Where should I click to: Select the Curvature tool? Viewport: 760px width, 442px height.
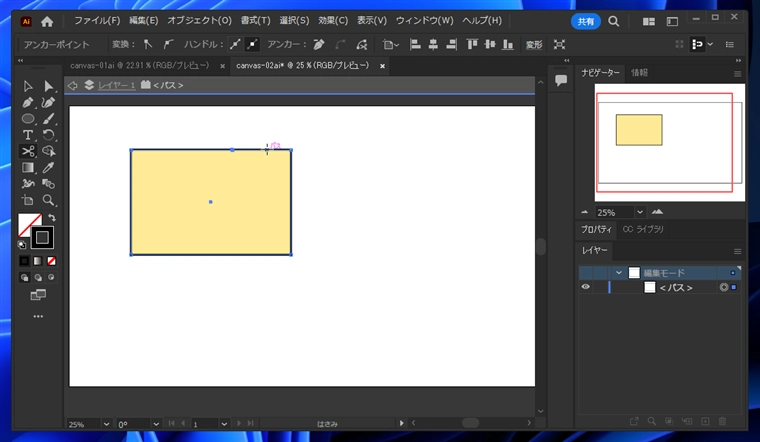point(48,102)
